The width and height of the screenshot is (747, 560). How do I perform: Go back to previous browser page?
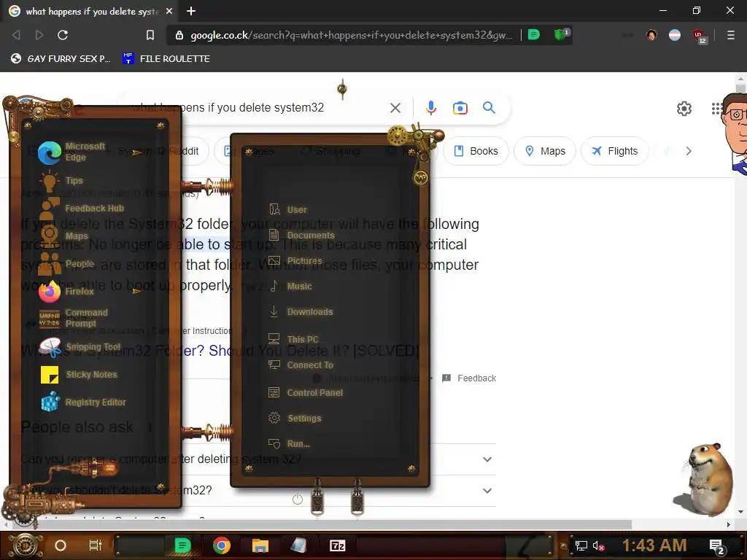[16, 35]
